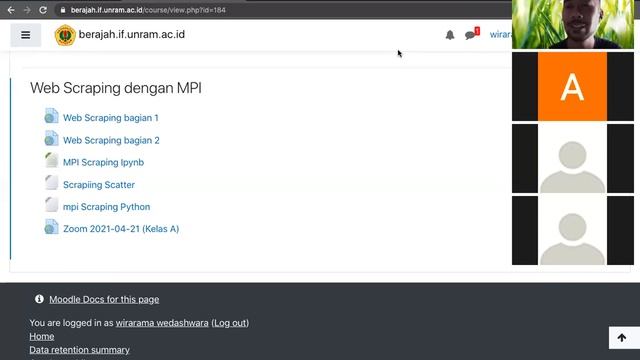Select the bottom gray avatar participant tile
The height and width of the screenshot is (360, 640).
point(573,231)
